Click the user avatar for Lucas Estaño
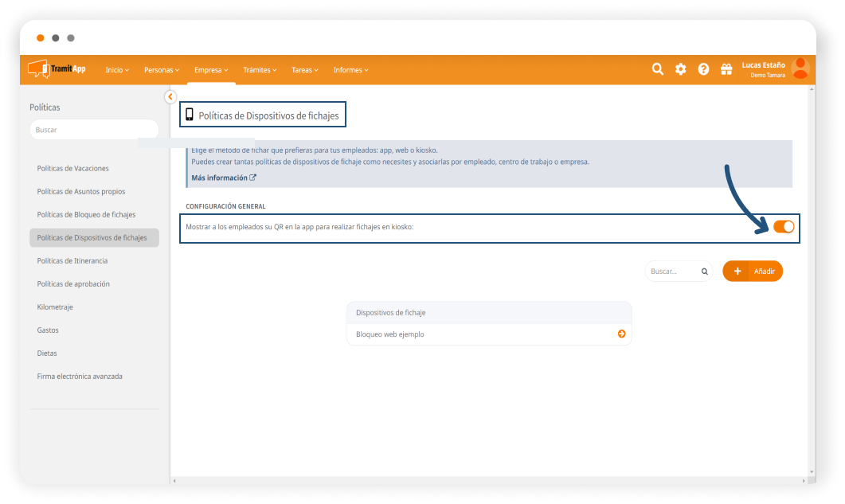Screen dimensions: 845x504 (800, 69)
